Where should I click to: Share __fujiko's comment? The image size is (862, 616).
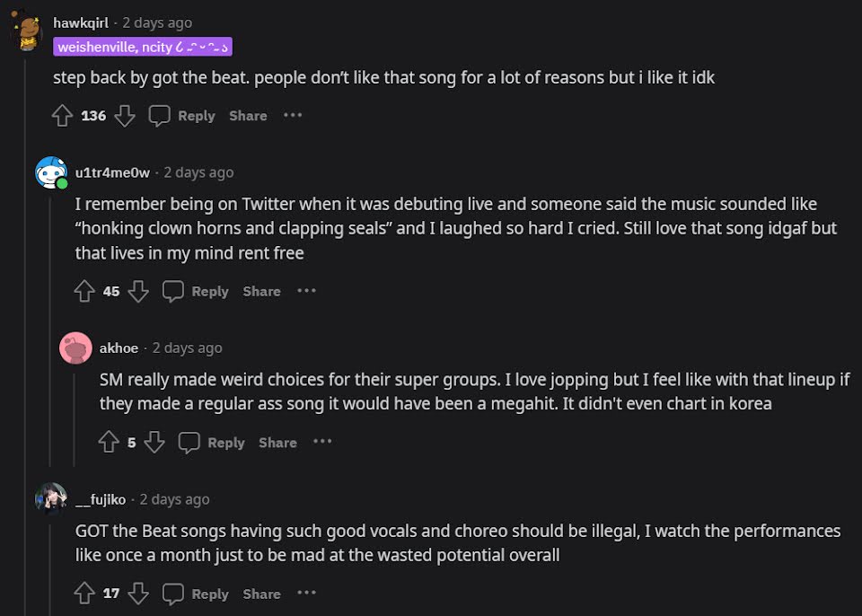[x=261, y=594]
